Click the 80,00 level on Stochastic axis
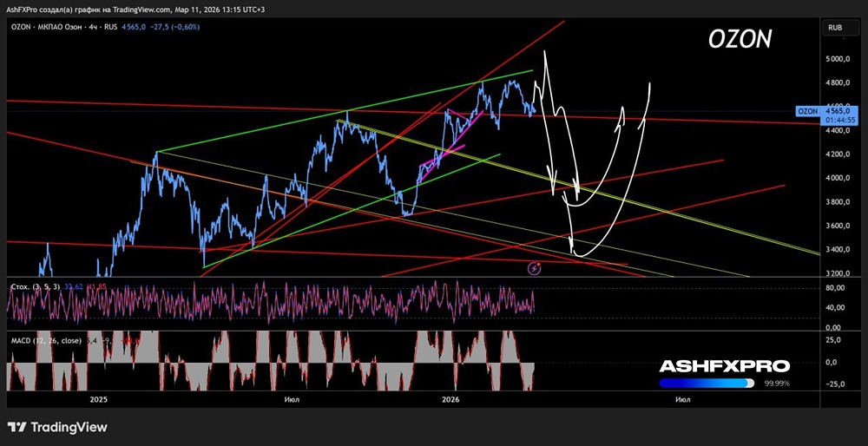This screenshot has height=446, width=868. 835,288
